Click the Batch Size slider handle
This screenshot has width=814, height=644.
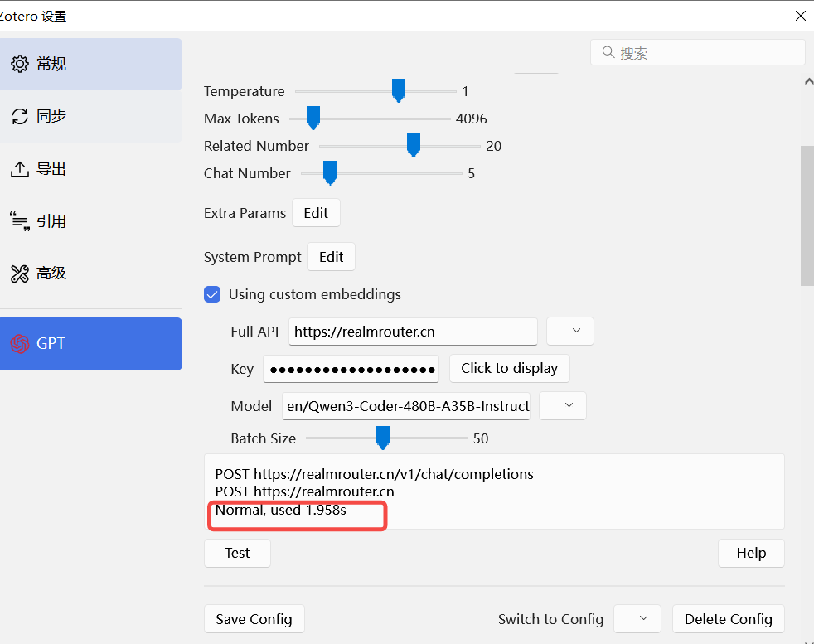382,438
